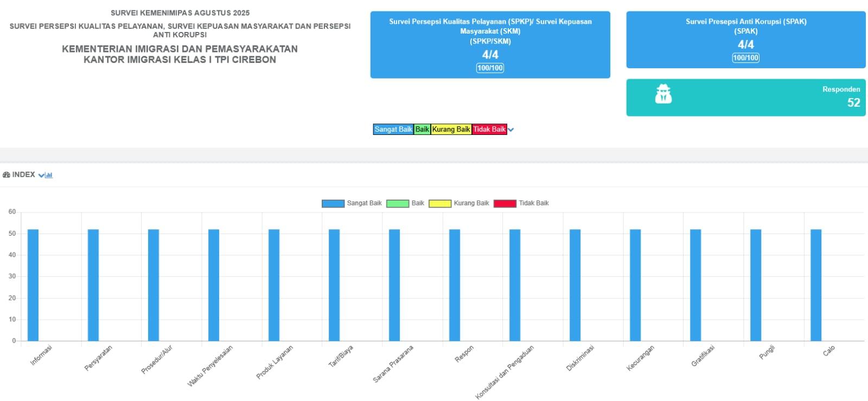
Task: Open the SPAK anti korupsi score card
Action: [746, 40]
